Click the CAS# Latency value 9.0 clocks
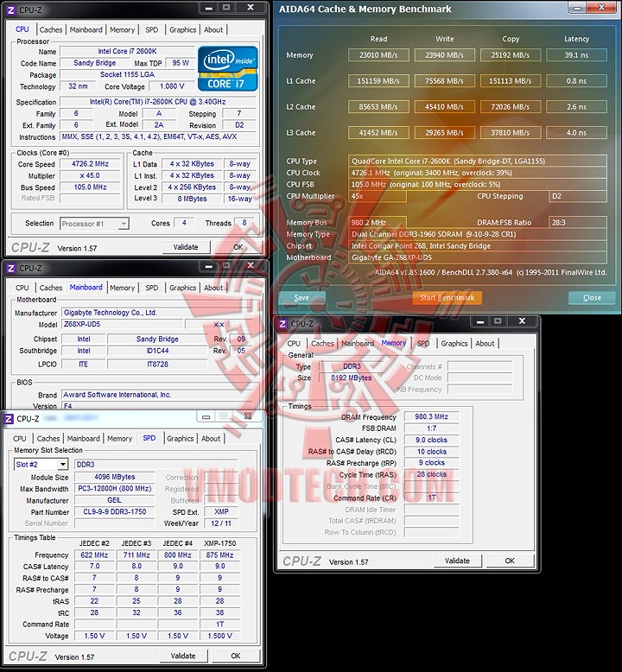The height and width of the screenshot is (672, 622). point(432,441)
